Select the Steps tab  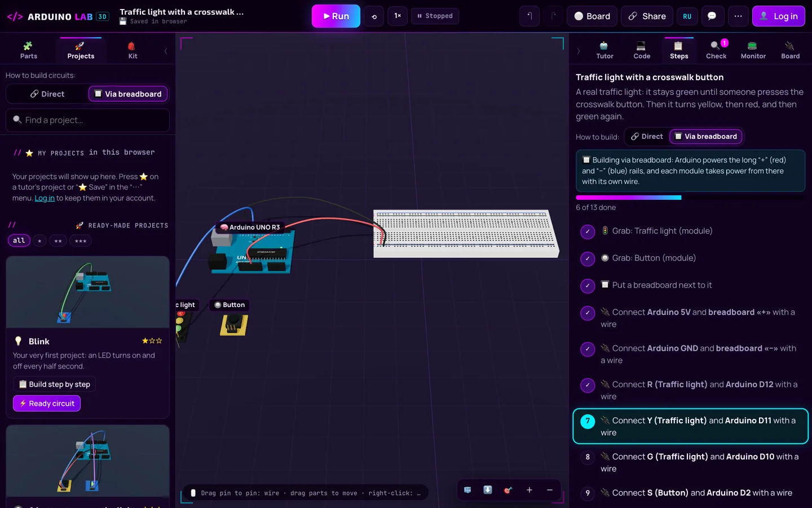click(679, 50)
